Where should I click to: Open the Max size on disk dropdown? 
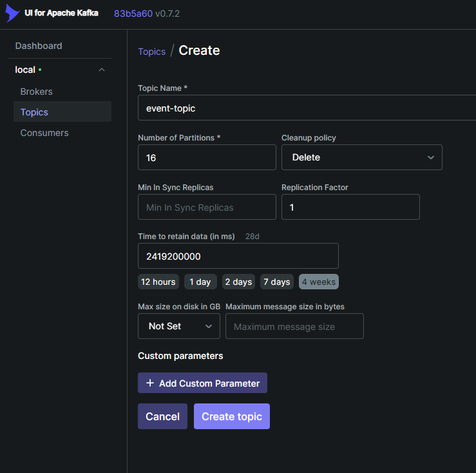point(179,326)
